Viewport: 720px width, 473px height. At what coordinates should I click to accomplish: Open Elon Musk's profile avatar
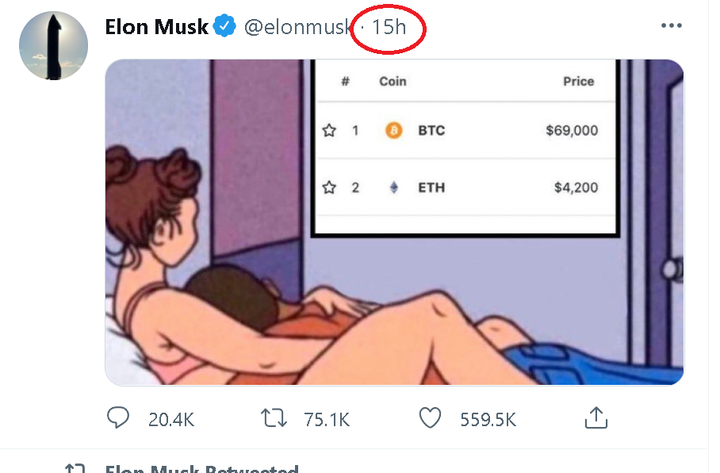[54, 47]
